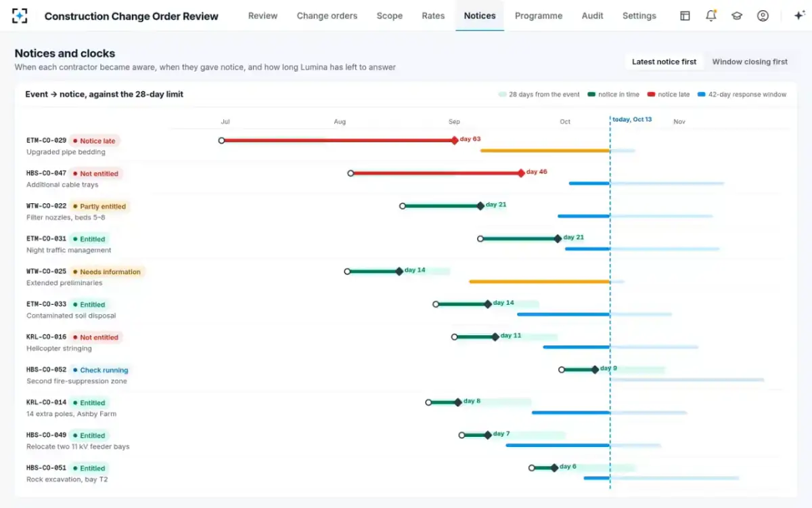Open the user account icon

pos(763,16)
